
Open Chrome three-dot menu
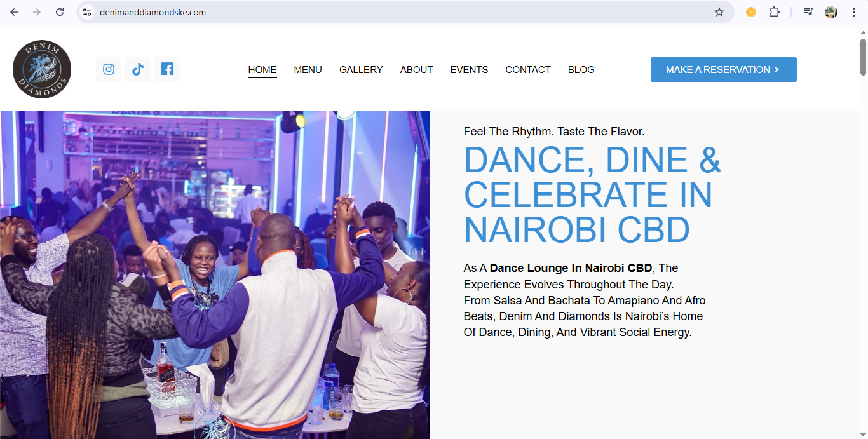pos(854,12)
